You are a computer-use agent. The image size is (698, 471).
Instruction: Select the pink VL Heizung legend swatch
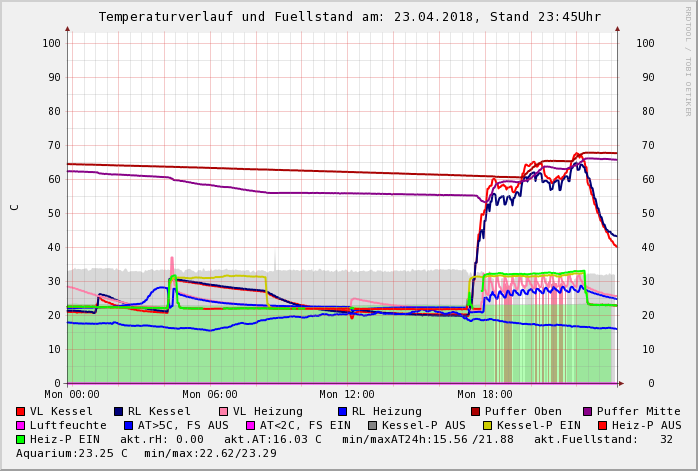point(223,412)
